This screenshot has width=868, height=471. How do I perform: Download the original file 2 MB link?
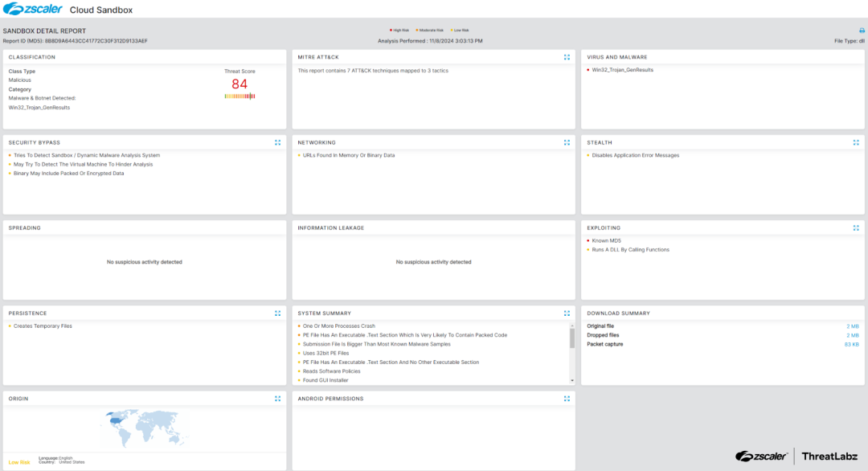click(854, 326)
